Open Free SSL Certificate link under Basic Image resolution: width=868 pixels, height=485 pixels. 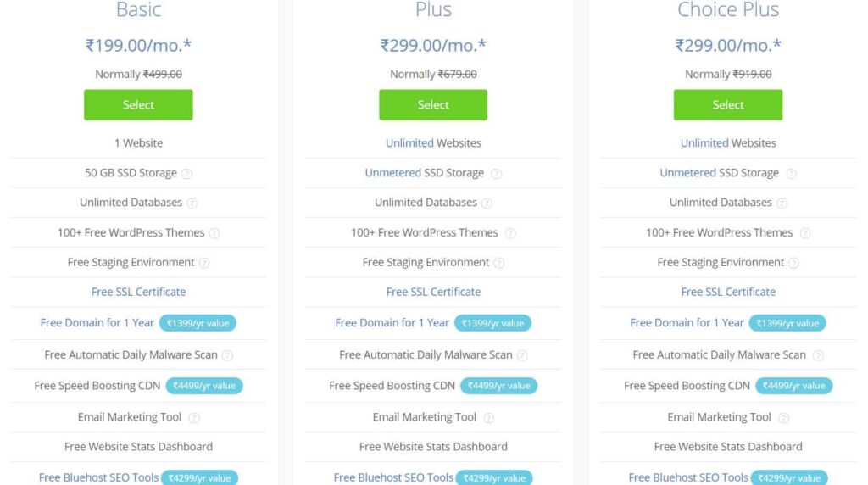click(x=138, y=292)
